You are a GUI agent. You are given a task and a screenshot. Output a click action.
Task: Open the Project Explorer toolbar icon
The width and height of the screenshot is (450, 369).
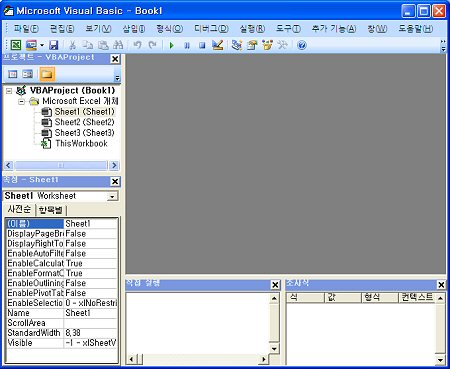237,45
